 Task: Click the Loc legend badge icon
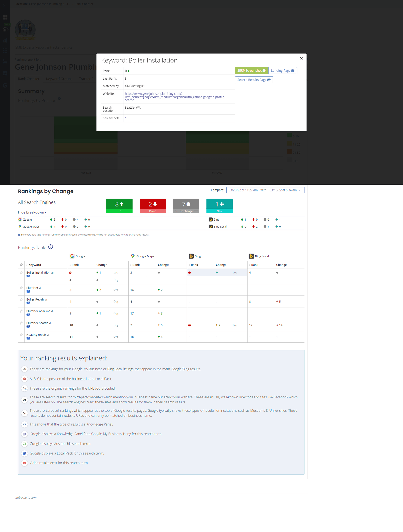click(x=24, y=369)
